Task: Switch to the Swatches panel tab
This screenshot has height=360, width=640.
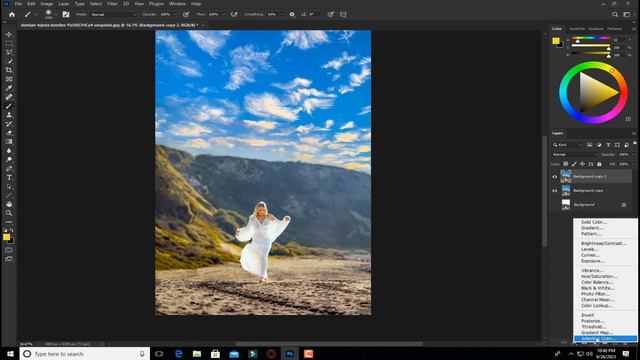Action: pyautogui.click(x=577, y=29)
